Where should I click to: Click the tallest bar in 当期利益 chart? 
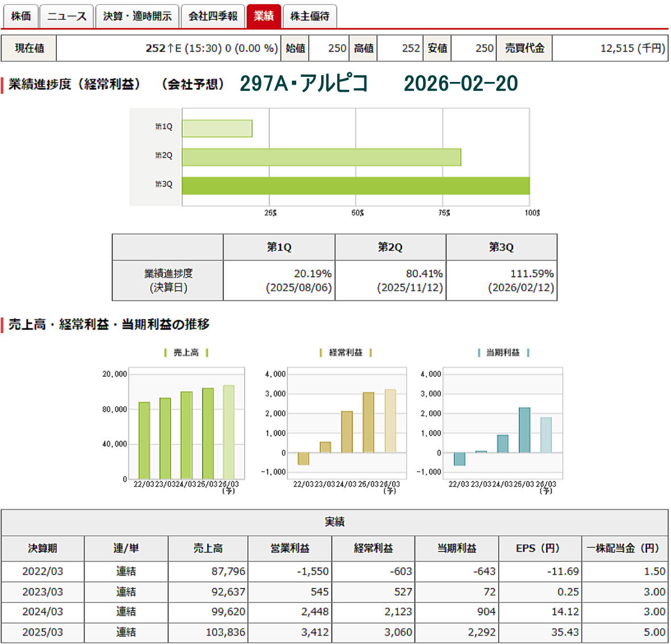coord(524,430)
